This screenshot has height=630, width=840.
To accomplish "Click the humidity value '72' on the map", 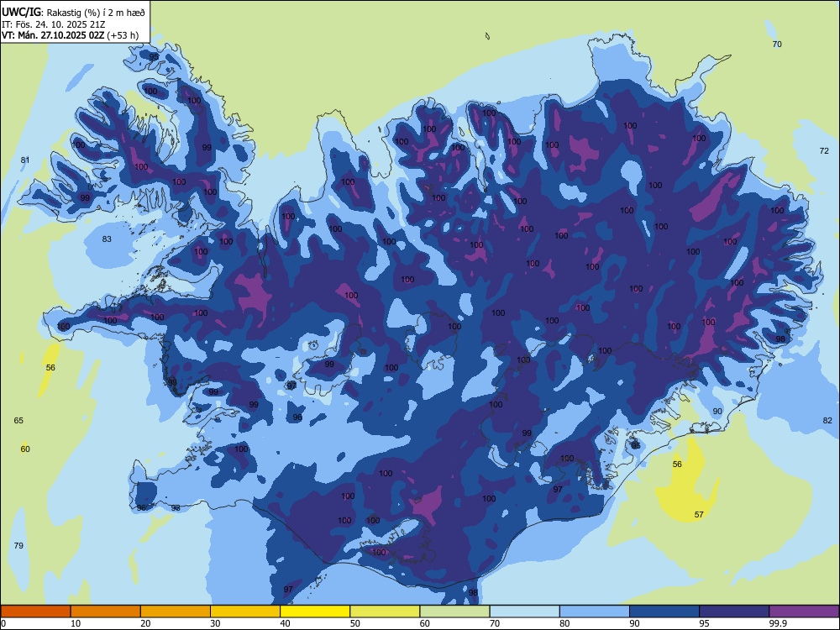I will click(824, 151).
